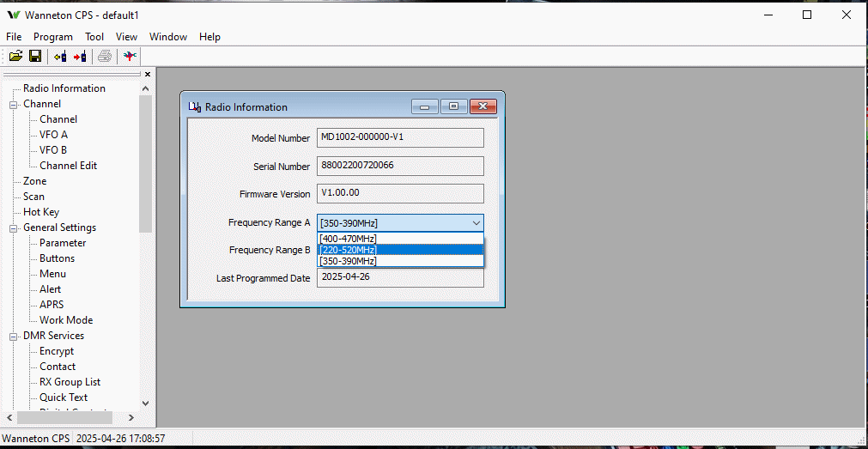Click the Last Programmed Date field
Screen dimensions: 868x449
pyautogui.click(x=400, y=278)
